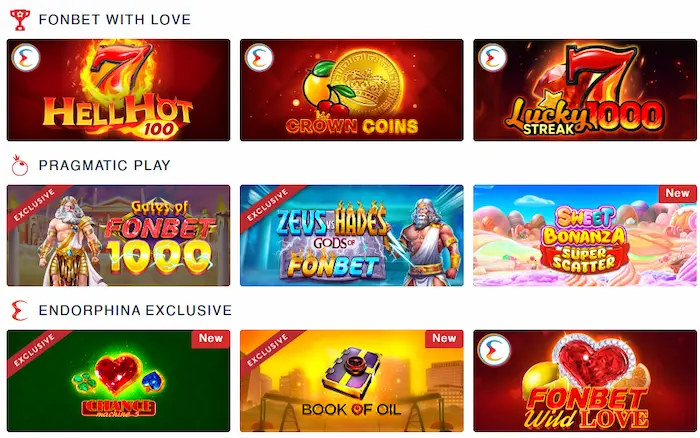This screenshot has height=438, width=700.
Task: Click Endorphina badge on Hell Hot 100 tile
Action: [x=26, y=58]
